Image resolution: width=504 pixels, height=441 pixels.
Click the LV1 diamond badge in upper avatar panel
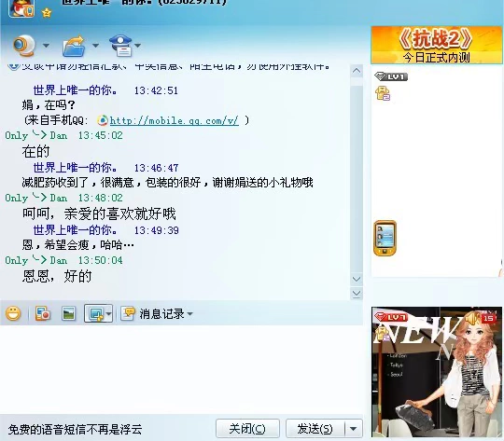tap(391, 76)
